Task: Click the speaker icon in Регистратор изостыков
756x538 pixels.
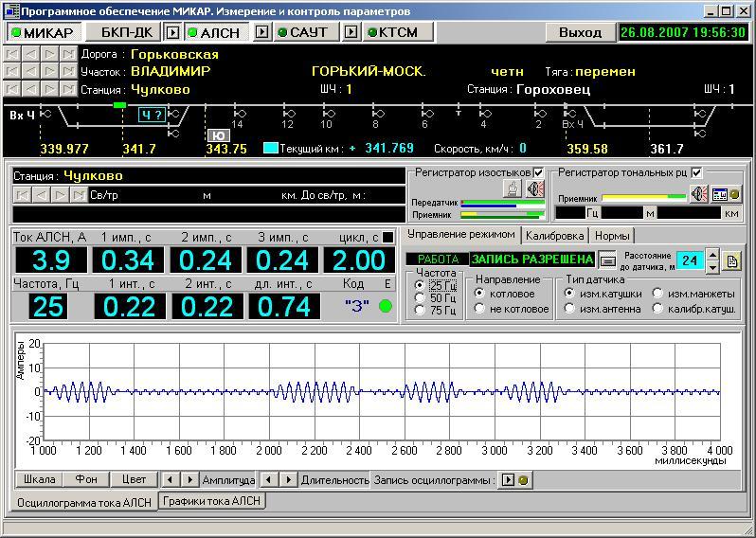Action: tap(536, 189)
